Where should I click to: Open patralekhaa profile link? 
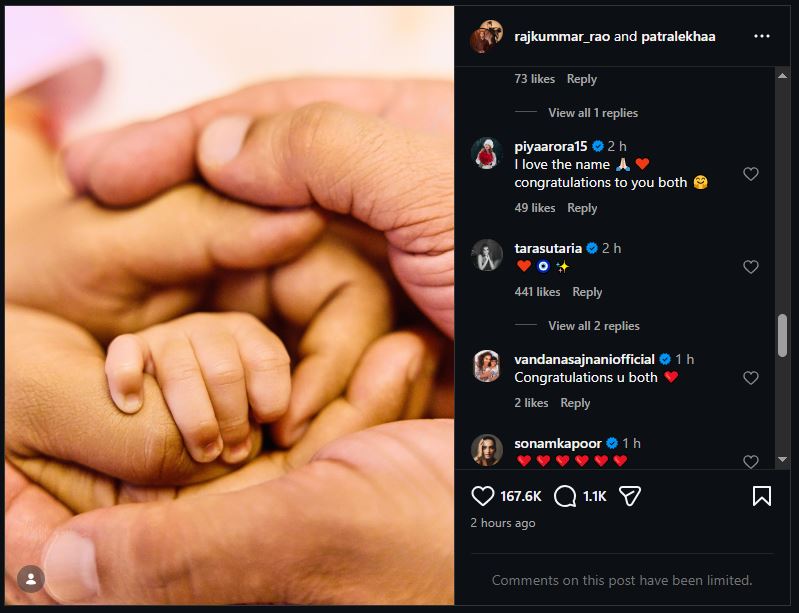point(678,36)
